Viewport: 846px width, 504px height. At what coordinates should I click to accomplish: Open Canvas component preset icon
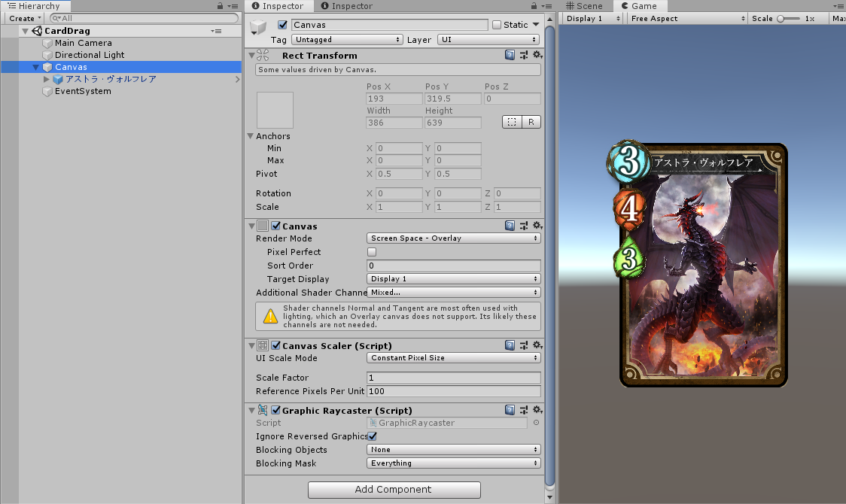pos(524,226)
